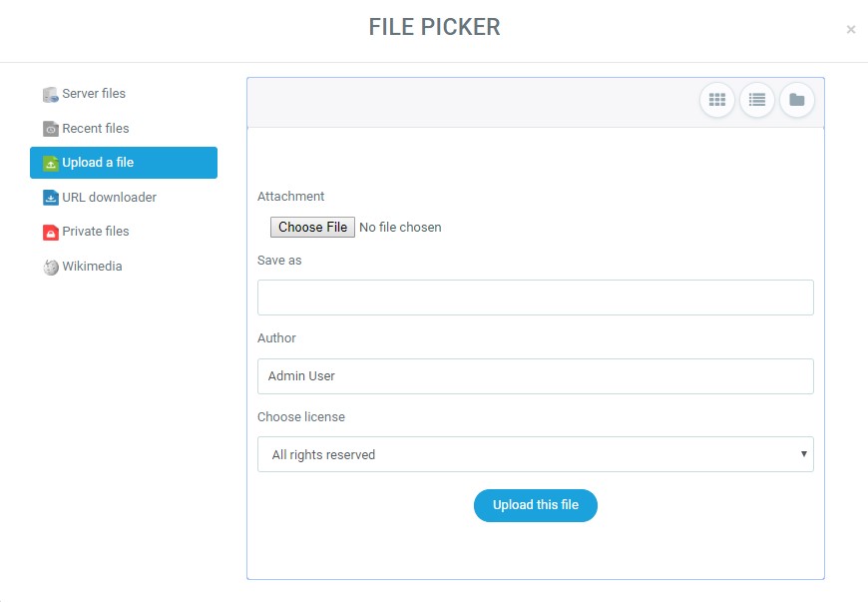Switch to detailed list view
The width and height of the screenshot is (868, 602).
(756, 100)
